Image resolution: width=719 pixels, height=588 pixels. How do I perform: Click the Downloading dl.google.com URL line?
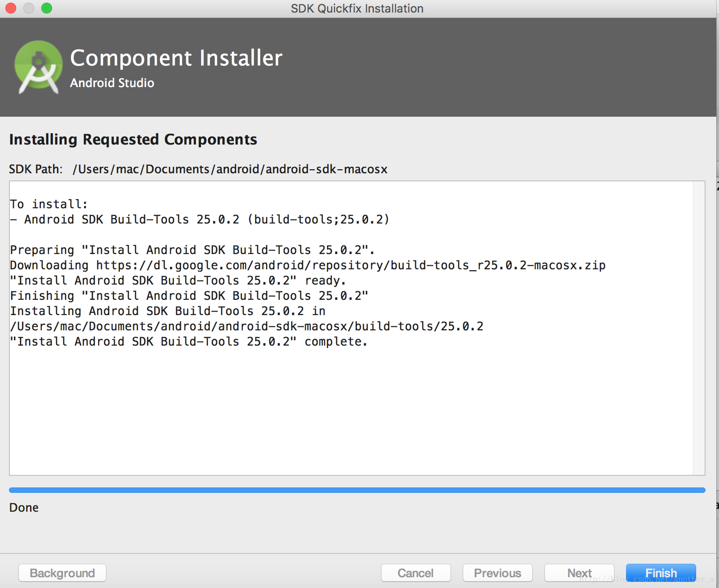pos(308,265)
